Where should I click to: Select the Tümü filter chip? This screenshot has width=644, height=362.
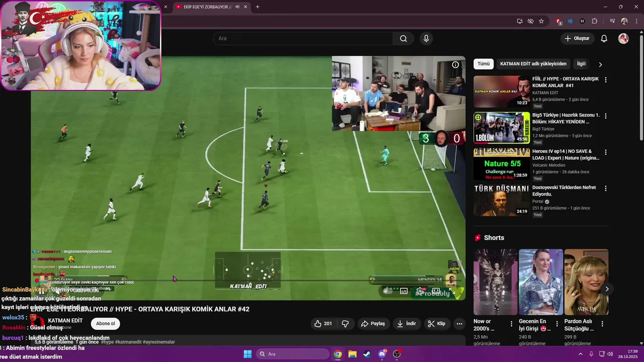click(484, 64)
